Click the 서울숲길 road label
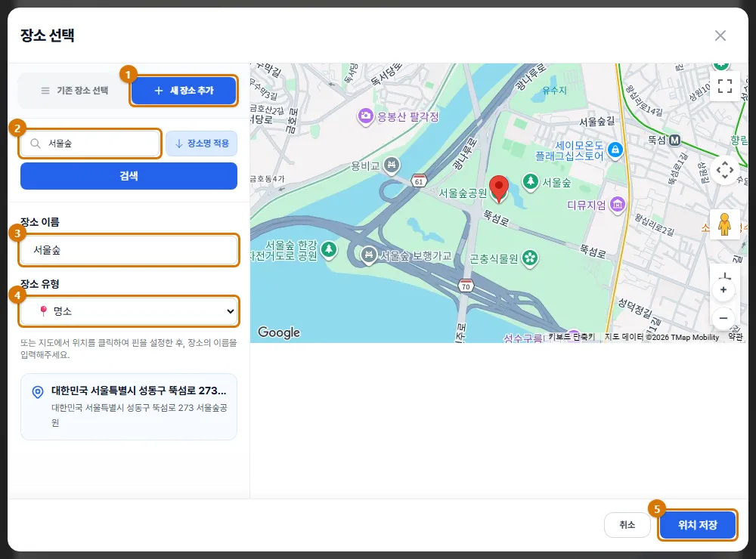 point(597,122)
